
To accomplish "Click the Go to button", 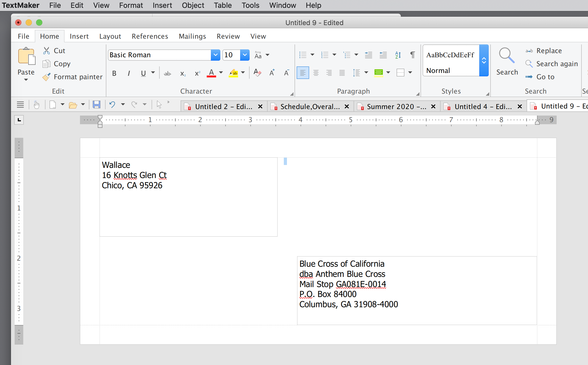I will [545, 77].
